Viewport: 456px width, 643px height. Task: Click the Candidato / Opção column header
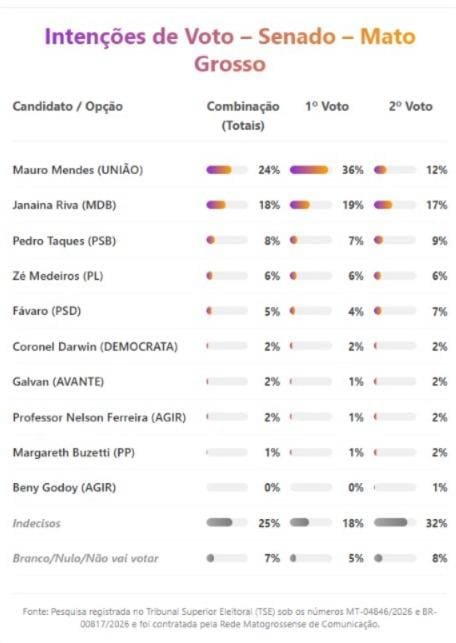(x=68, y=107)
